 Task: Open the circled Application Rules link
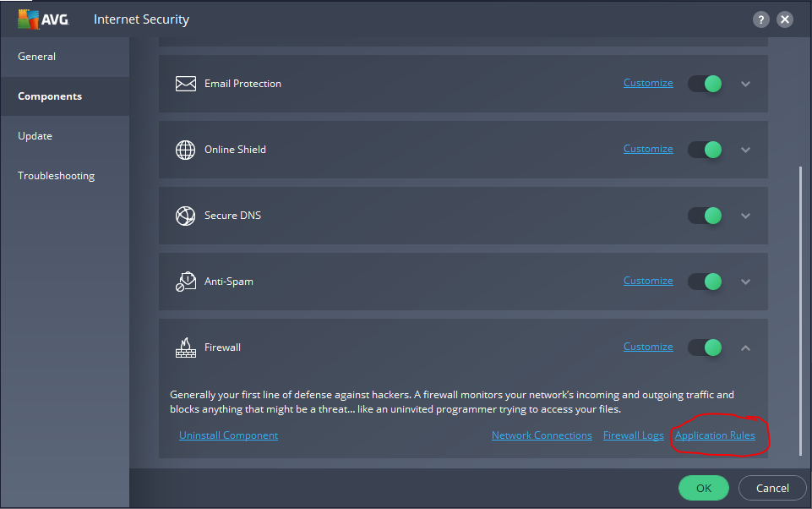[x=715, y=435]
